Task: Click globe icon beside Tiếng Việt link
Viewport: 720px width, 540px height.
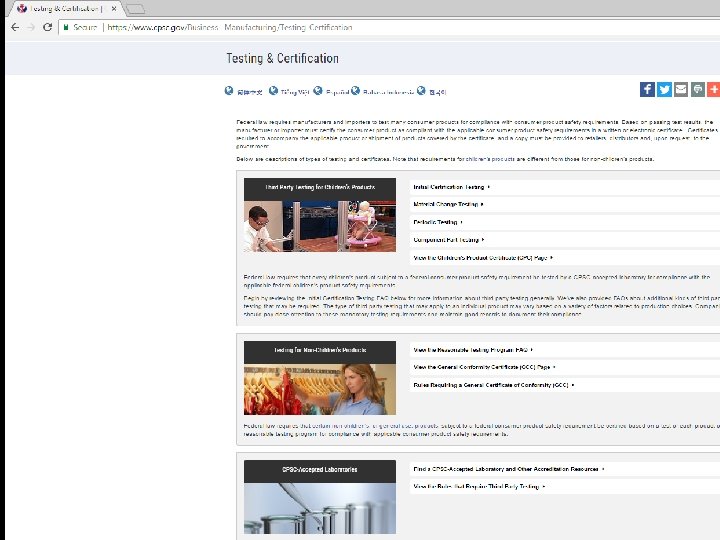Action: coord(273,90)
